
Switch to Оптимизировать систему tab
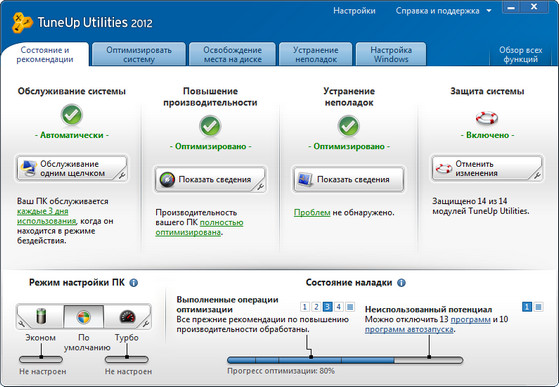coord(139,55)
